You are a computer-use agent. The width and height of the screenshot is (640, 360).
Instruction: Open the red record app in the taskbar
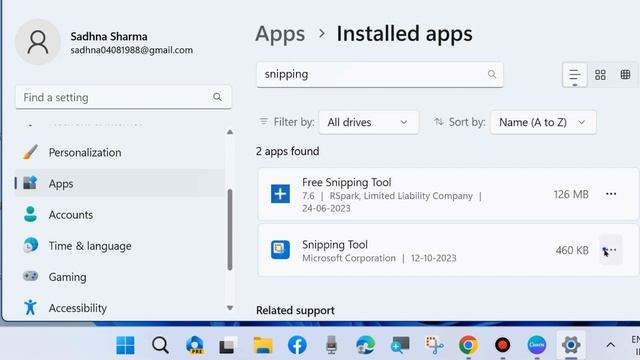502,345
